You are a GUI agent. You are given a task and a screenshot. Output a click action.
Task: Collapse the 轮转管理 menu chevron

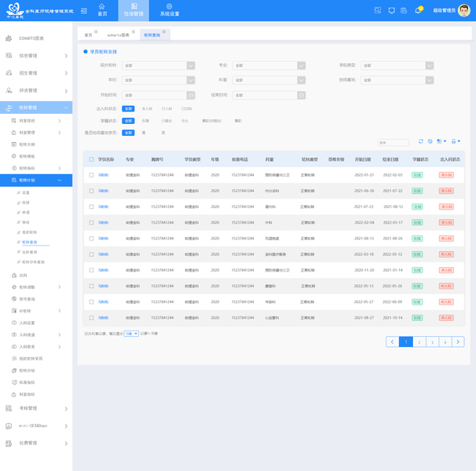point(66,108)
